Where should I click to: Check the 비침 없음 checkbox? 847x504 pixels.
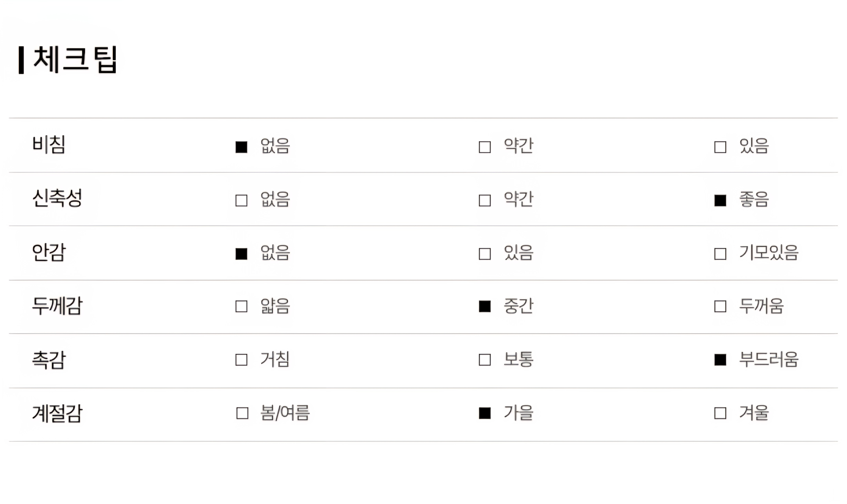[x=241, y=147]
